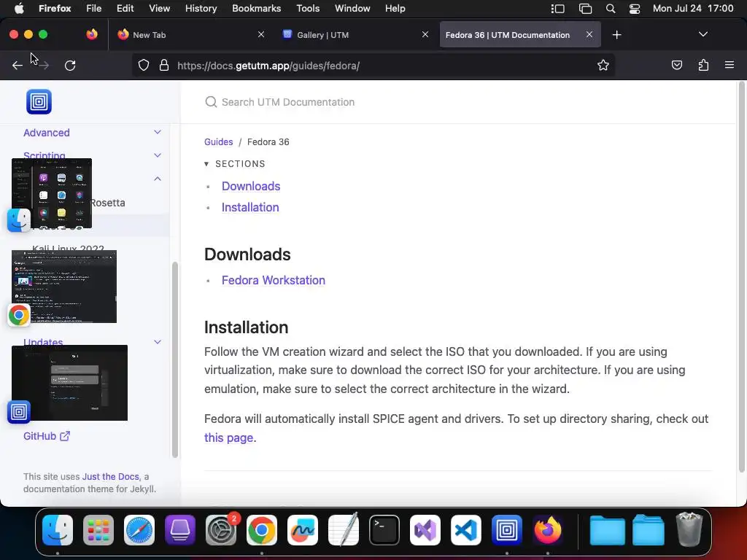747x560 pixels.
Task: Expand the Scripting sidebar section
Action: (x=158, y=156)
